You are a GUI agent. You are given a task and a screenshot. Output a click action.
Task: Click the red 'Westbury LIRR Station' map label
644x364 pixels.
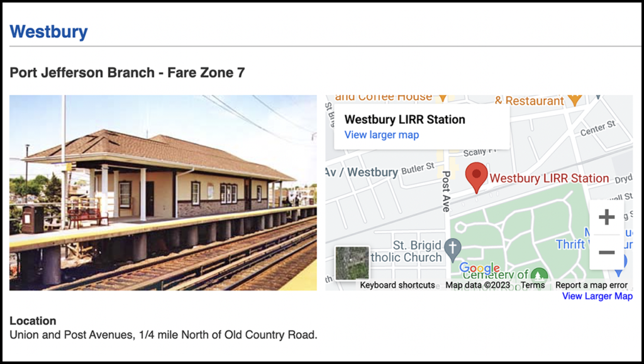coord(549,178)
